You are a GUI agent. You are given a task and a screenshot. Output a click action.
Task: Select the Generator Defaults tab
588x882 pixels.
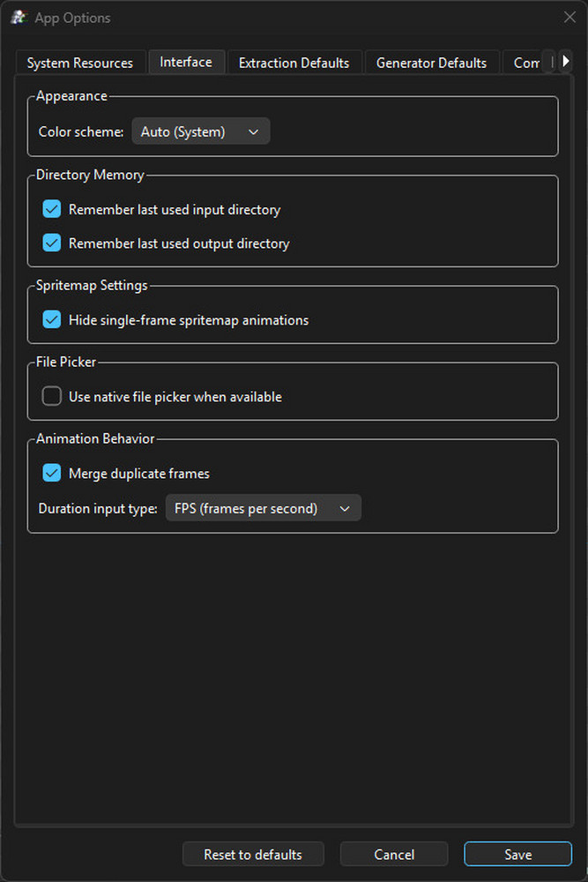click(x=431, y=62)
